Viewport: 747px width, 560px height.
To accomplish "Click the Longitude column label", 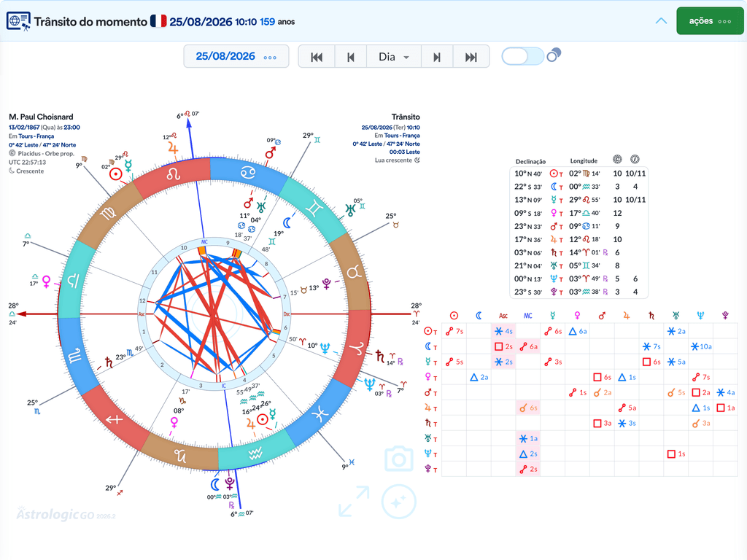I will click(584, 161).
